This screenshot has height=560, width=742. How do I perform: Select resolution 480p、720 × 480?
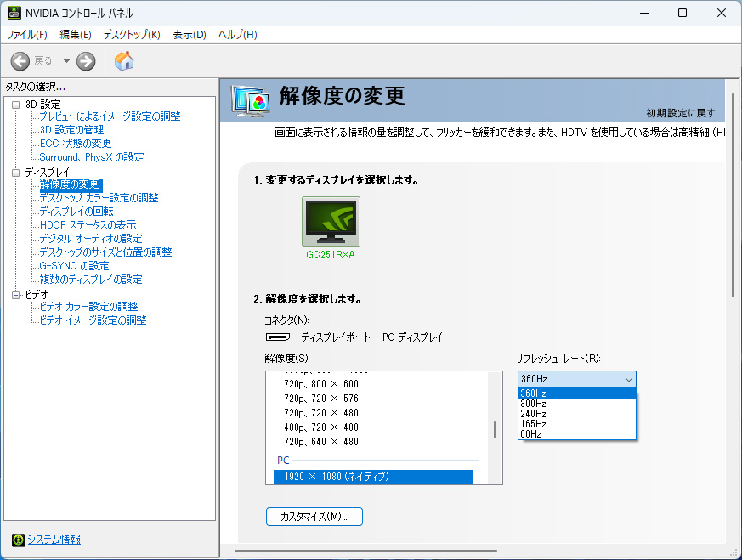321,427
